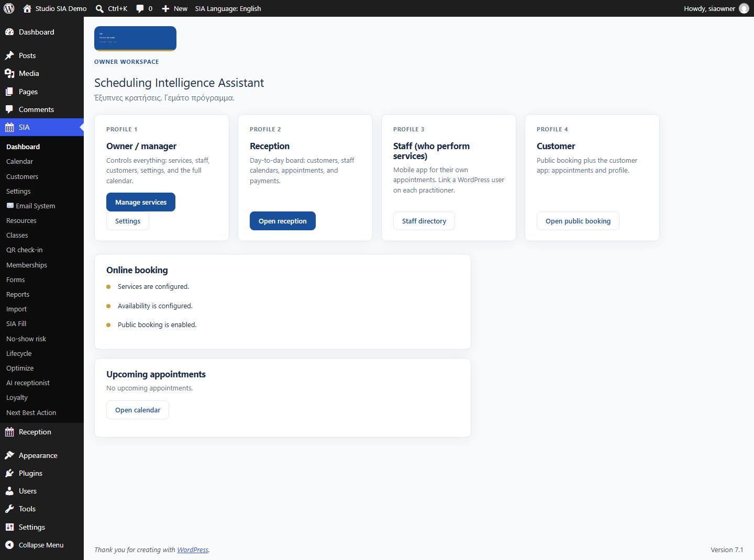The height and width of the screenshot is (560, 754).
Task: Click the Email System envelope icon
Action: 10,206
